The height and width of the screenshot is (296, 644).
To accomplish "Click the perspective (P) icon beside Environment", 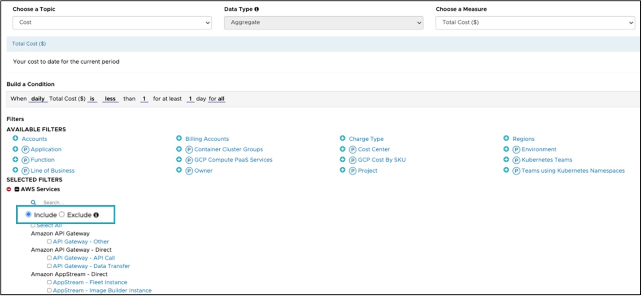I will click(x=516, y=149).
